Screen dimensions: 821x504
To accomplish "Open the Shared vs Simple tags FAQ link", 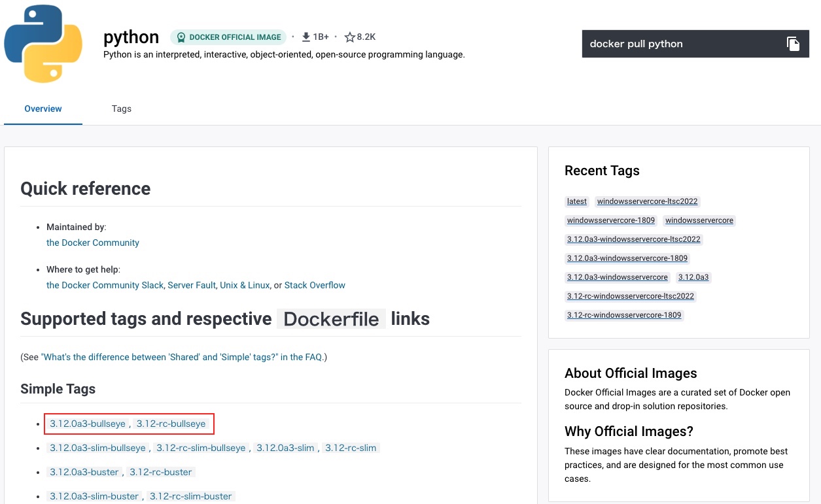I will 183,357.
